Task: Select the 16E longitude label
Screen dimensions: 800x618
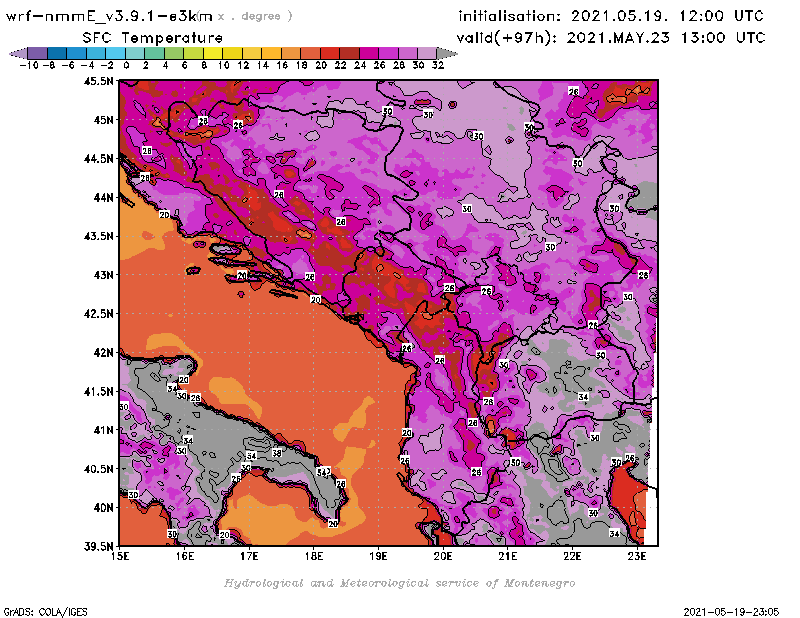Action: (185, 556)
